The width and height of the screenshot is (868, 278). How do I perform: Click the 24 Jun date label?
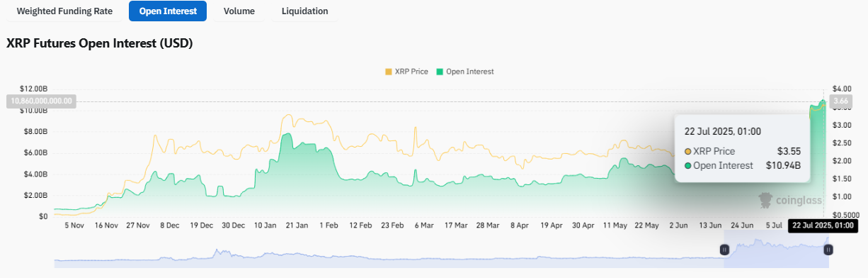(x=741, y=226)
